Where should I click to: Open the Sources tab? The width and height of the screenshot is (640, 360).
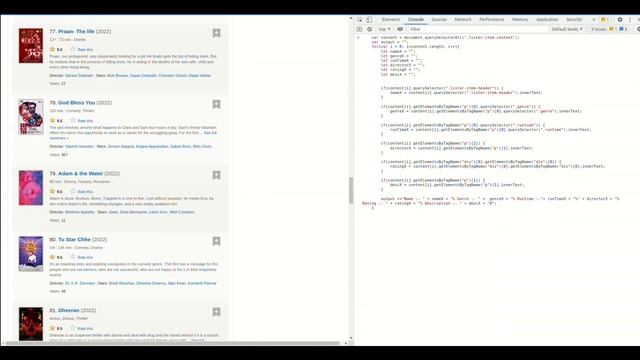pyautogui.click(x=439, y=20)
